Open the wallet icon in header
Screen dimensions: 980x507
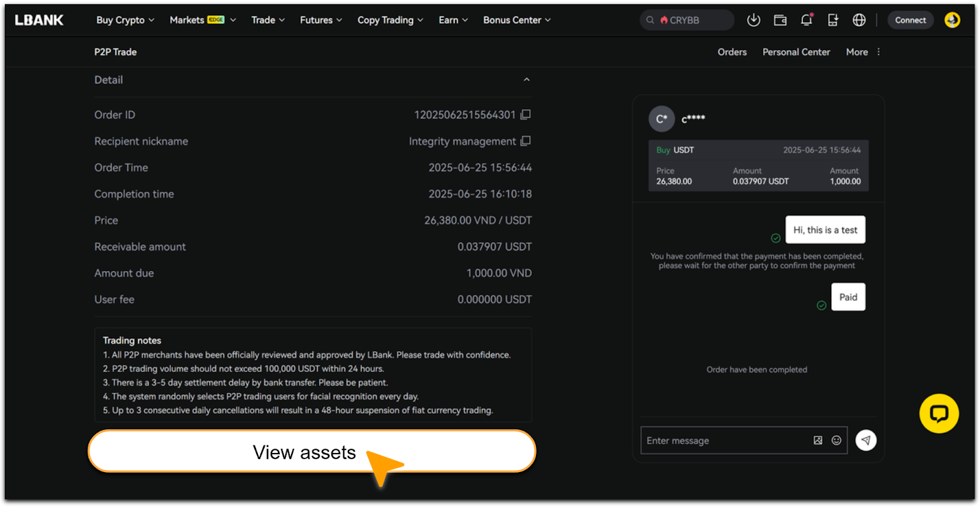[780, 20]
